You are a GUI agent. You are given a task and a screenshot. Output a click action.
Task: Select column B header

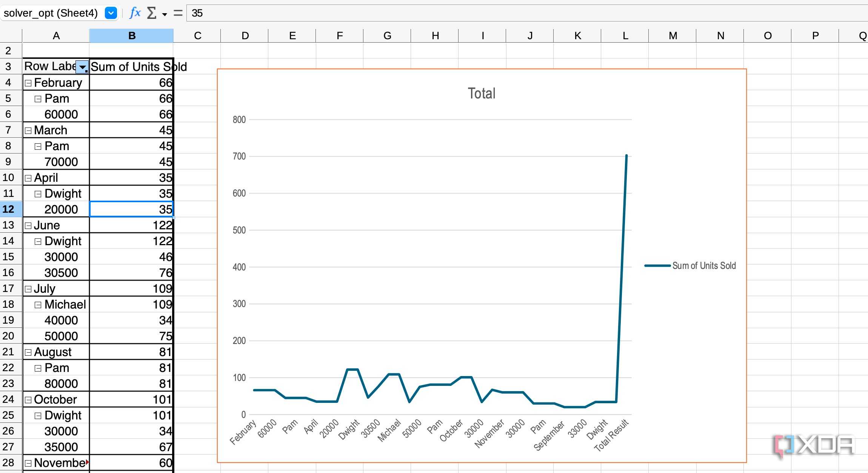click(131, 36)
